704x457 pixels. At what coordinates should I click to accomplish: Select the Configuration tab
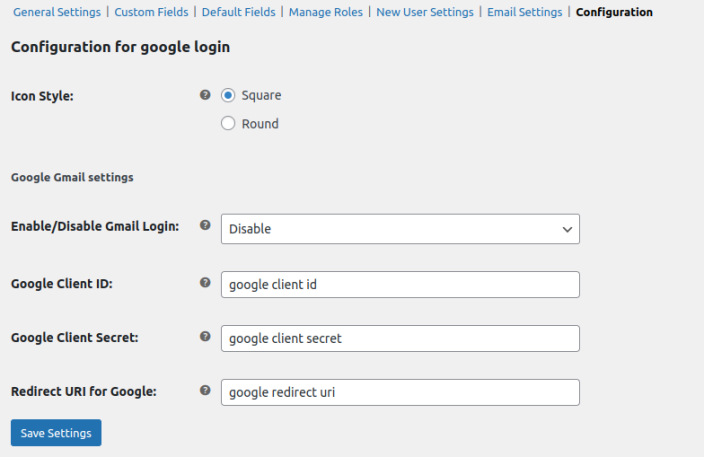[x=614, y=13]
